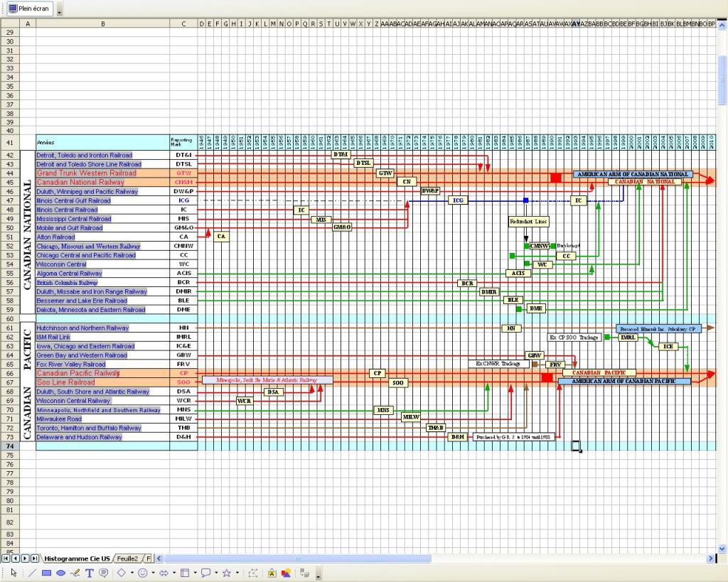728x582 pixels.
Task: Switch to Histogramme Cie US sheet
Action: 77,559
